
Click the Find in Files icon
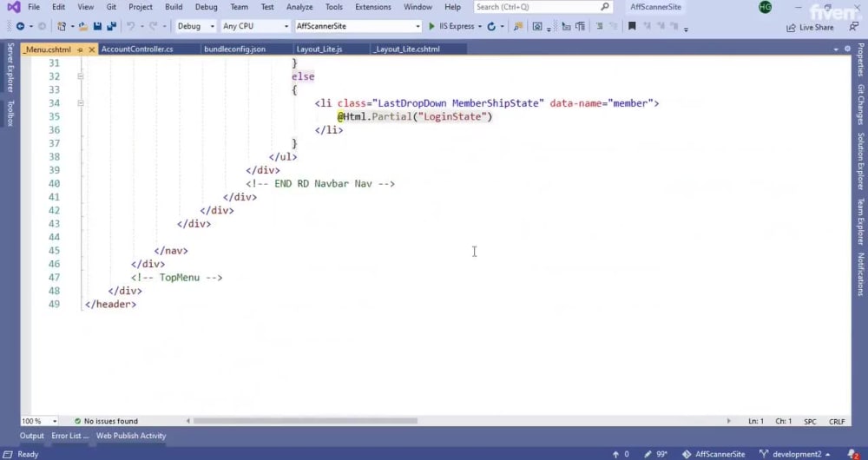click(x=518, y=26)
